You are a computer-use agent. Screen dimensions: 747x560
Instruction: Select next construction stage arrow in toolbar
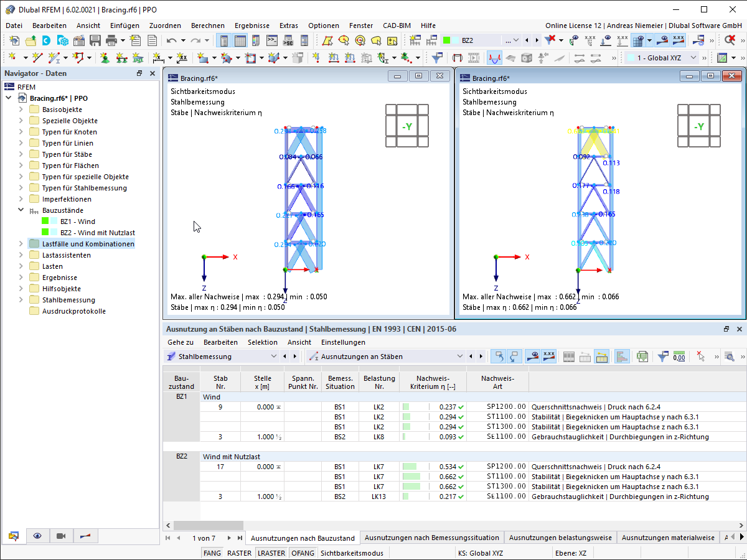coord(537,40)
